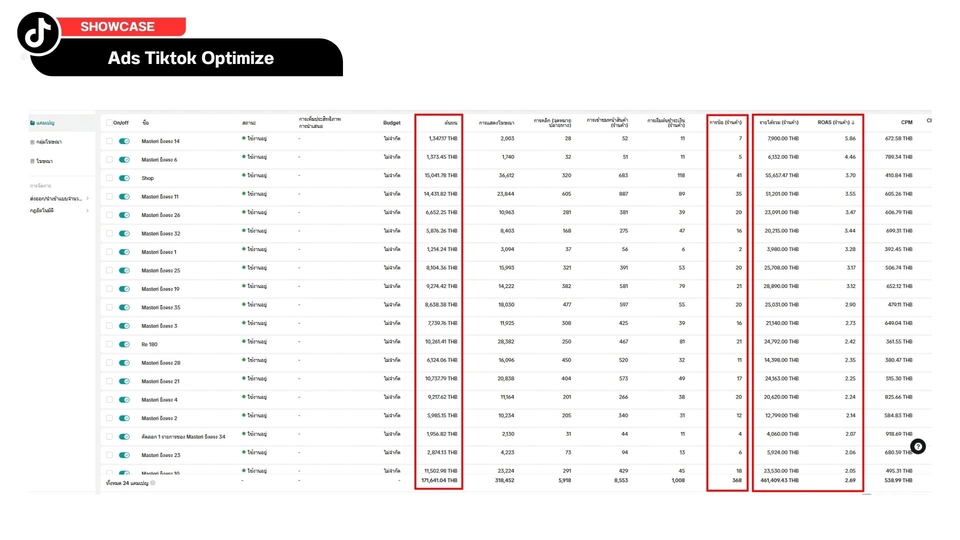Click total impressions 318,452
The image size is (960, 540).
point(504,481)
